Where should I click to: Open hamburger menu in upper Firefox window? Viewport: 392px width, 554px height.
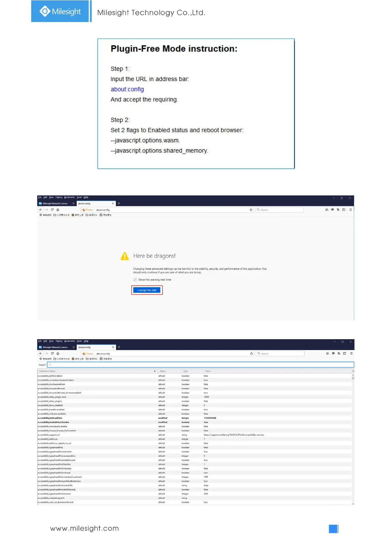[351, 210]
